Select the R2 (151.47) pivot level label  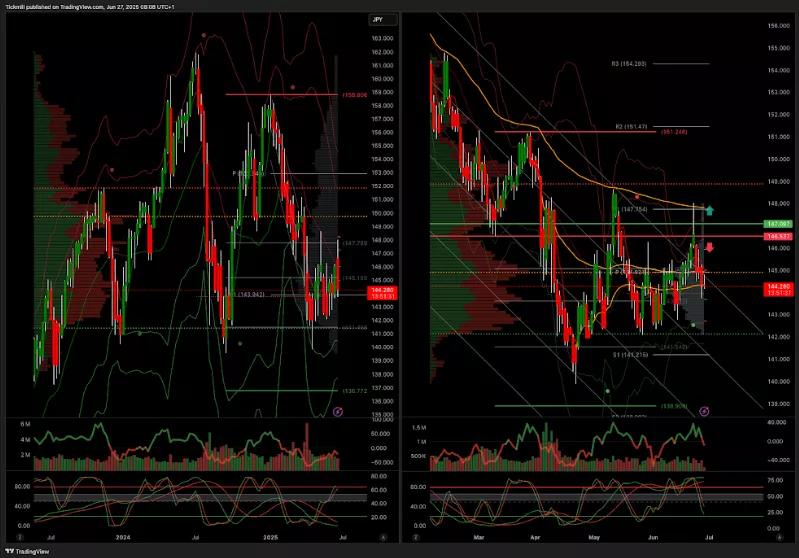click(632, 127)
